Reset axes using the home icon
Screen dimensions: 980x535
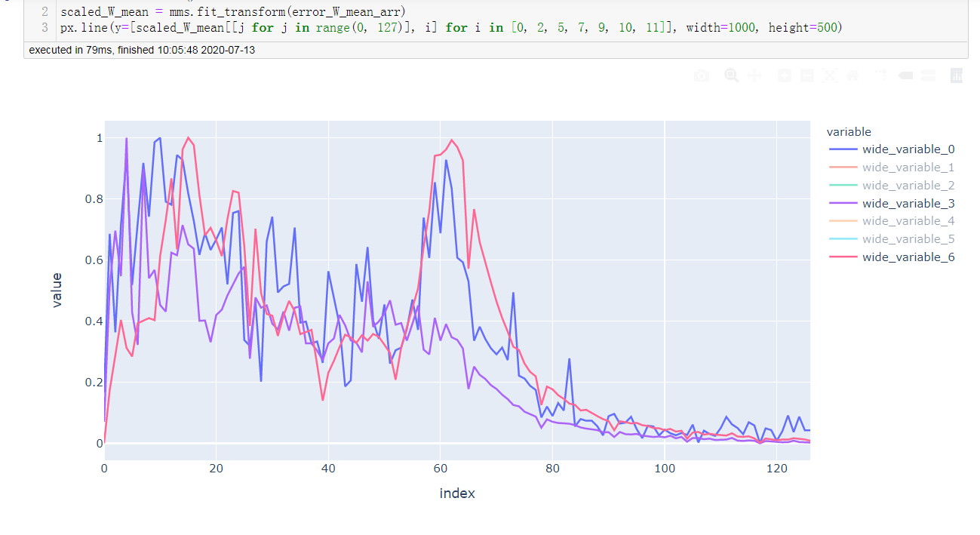(x=853, y=75)
